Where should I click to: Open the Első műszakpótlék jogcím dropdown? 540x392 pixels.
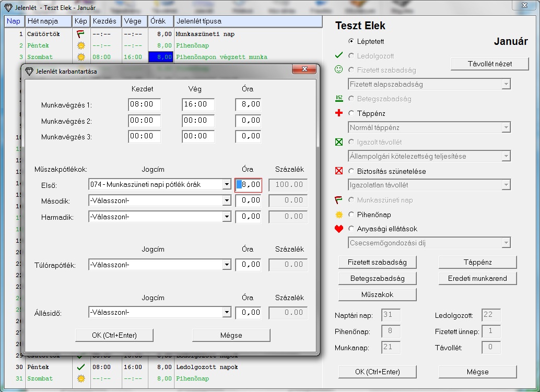click(x=227, y=184)
